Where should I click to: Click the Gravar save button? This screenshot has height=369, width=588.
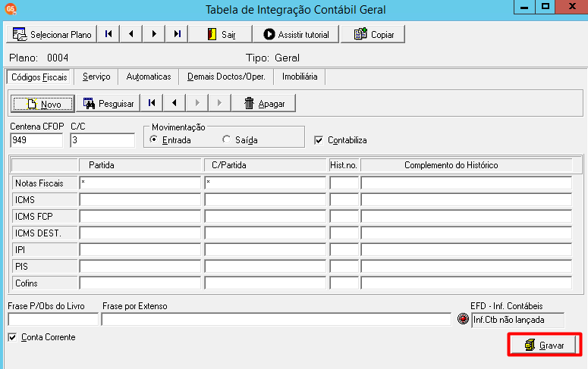544,345
